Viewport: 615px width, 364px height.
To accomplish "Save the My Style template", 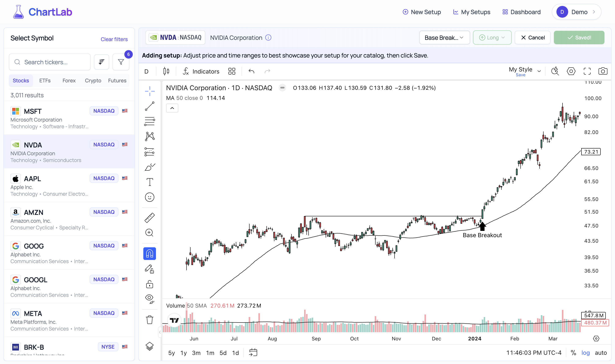I will tap(520, 75).
